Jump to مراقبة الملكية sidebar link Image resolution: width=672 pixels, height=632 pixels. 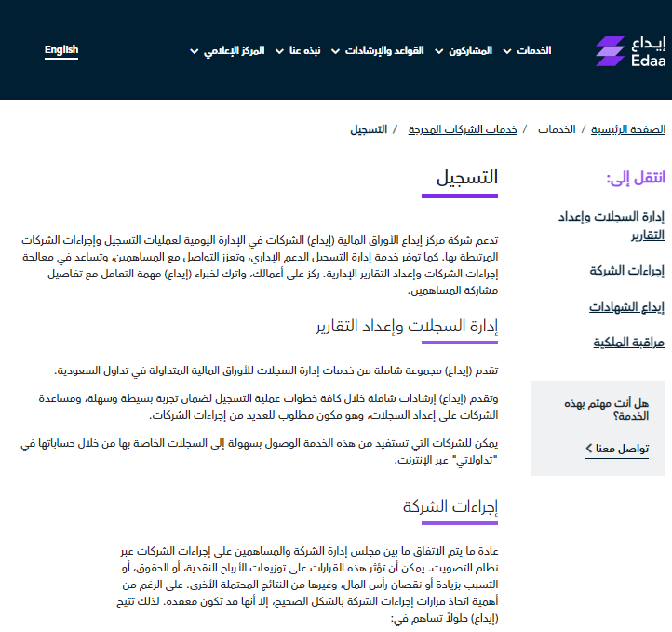pos(628,343)
